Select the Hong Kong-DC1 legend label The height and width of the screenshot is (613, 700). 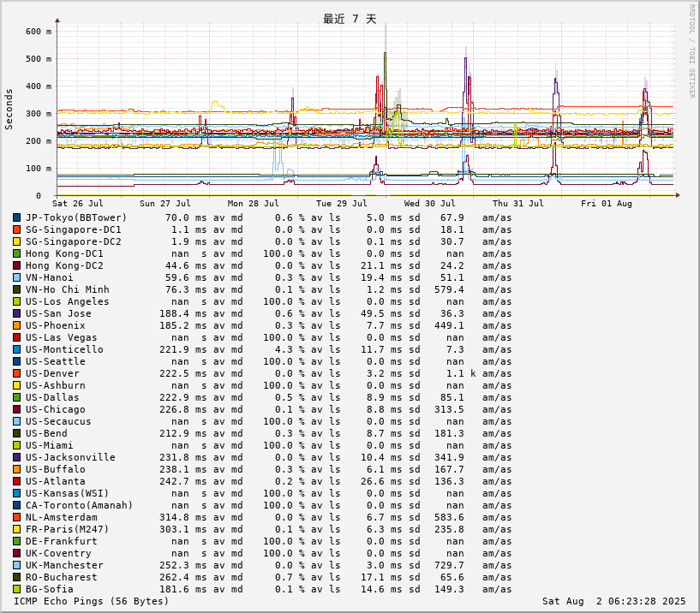[64, 254]
